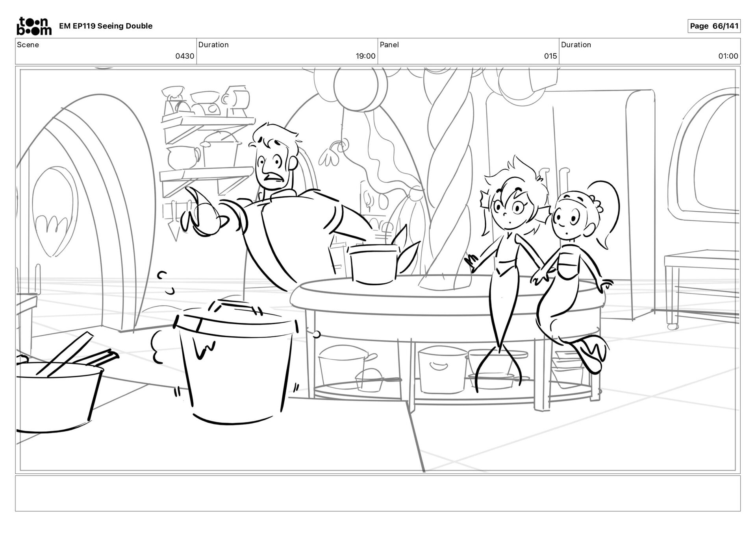
Task: Click the EM EP119 Seeing Double title
Action: click(106, 26)
